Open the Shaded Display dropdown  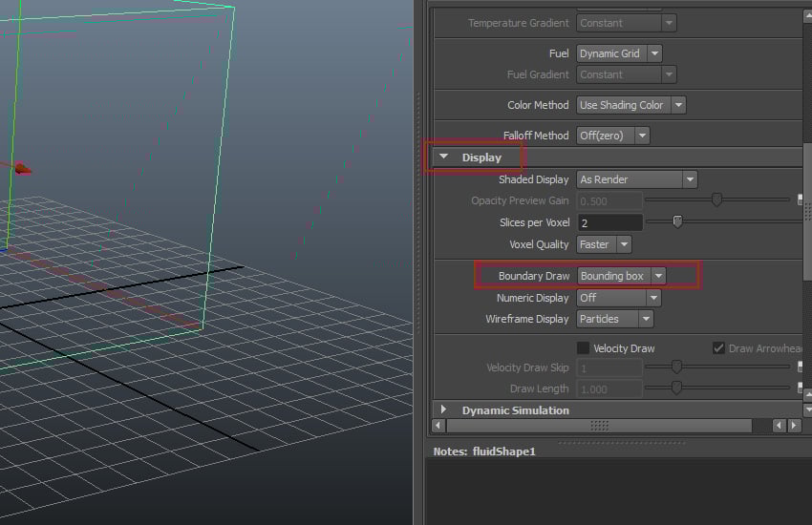(636, 179)
